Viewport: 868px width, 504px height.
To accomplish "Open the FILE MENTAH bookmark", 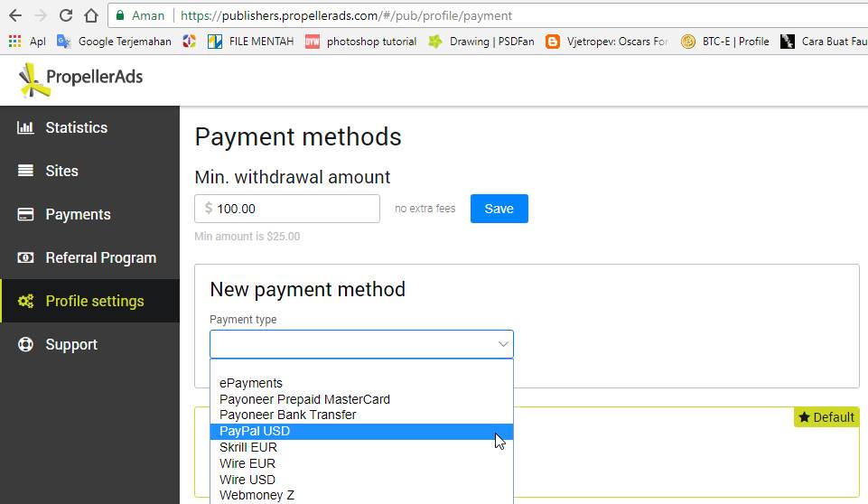I will coord(251,41).
